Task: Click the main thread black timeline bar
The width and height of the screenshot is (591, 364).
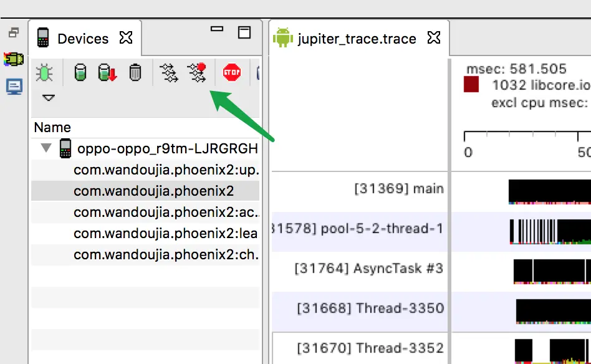Action: tap(549, 191)
